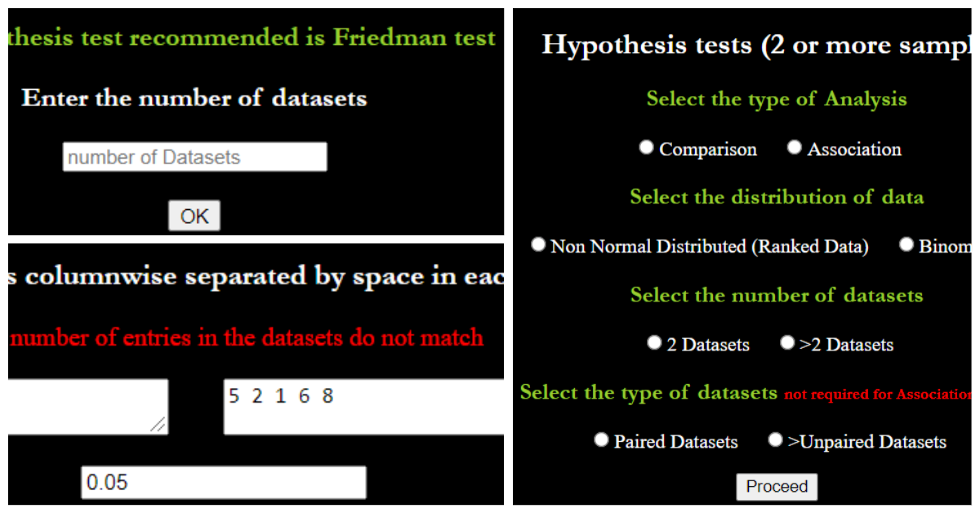
Task: Click the Friedman test recommendation text
Action: point(252,38)
